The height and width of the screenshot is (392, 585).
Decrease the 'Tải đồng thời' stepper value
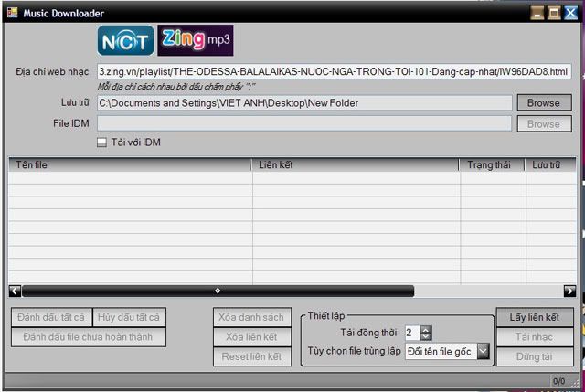click(x=426, y=337)
